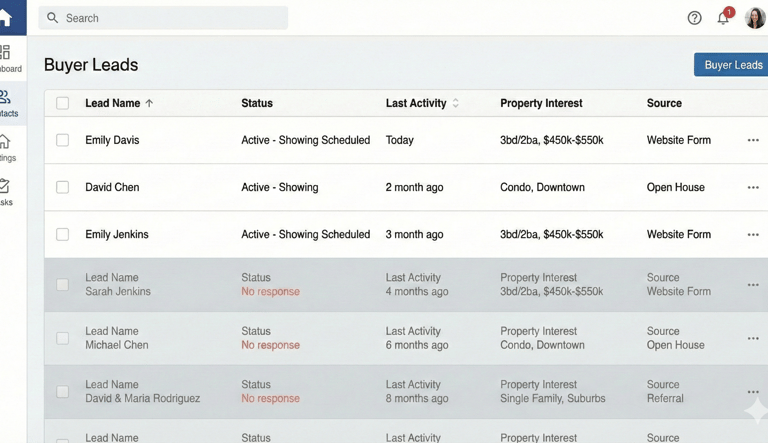The height and width of the screenshot is (443, 768).
Task: Open the help question mark icon
Action: pos(694,18)
